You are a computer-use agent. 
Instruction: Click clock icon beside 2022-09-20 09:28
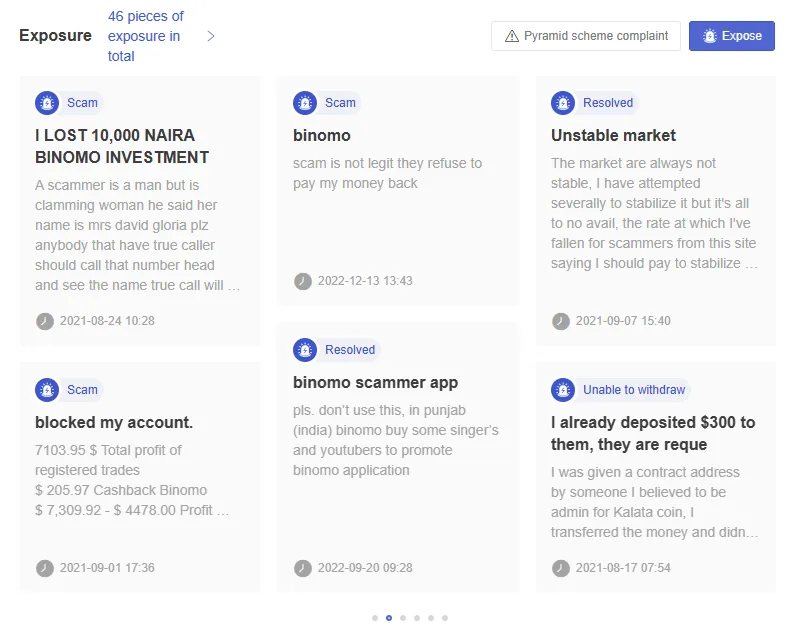[x=303, y=568]
